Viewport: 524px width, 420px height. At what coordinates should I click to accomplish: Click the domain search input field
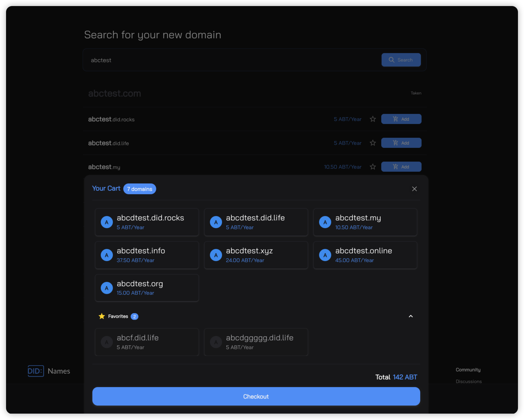click(x=232, y=60)
